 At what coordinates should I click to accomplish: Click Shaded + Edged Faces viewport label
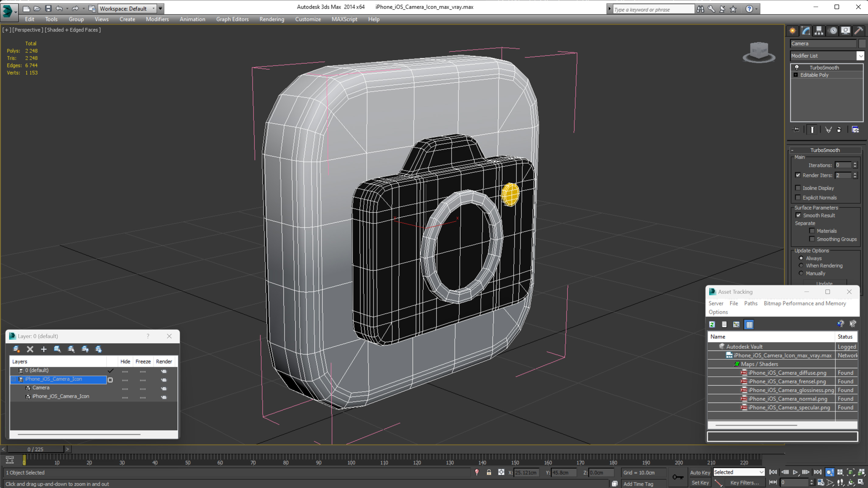[73, 29]
